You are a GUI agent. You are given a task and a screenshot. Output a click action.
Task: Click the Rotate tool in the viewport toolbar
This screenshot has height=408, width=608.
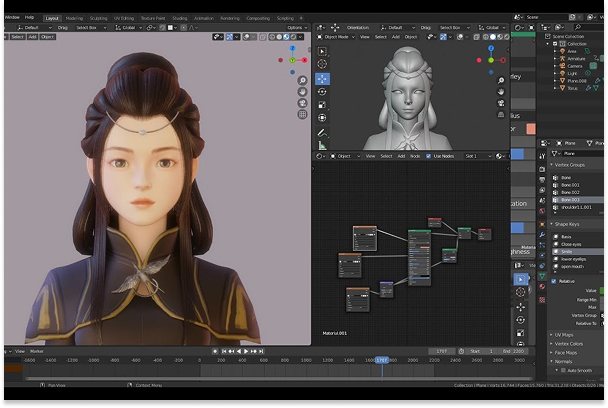[x=323, y=91]
